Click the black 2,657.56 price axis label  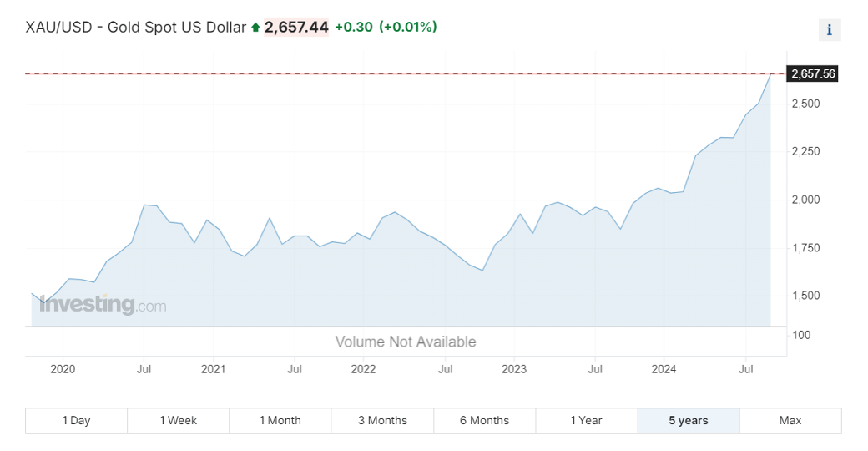click(x=812, y=73)
